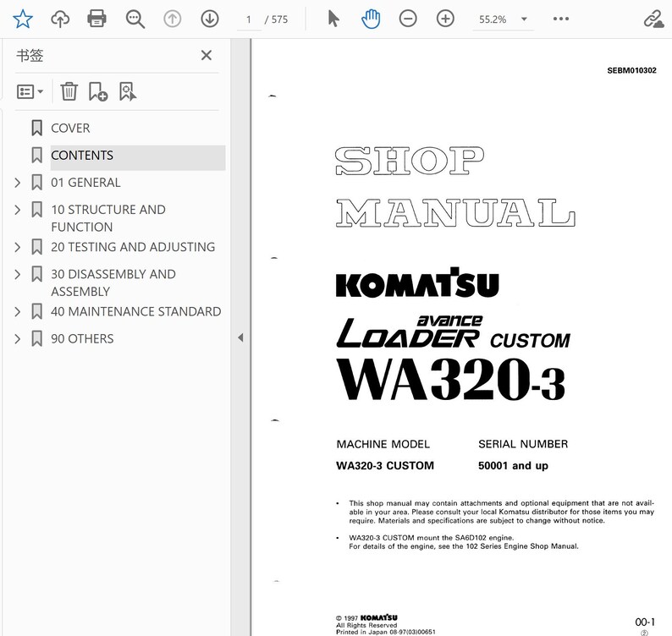This screenshot has height=636, width=672.
Task: Jump to 10 STRUCTURE AND FUNCTION section
Action: (108, 218)
